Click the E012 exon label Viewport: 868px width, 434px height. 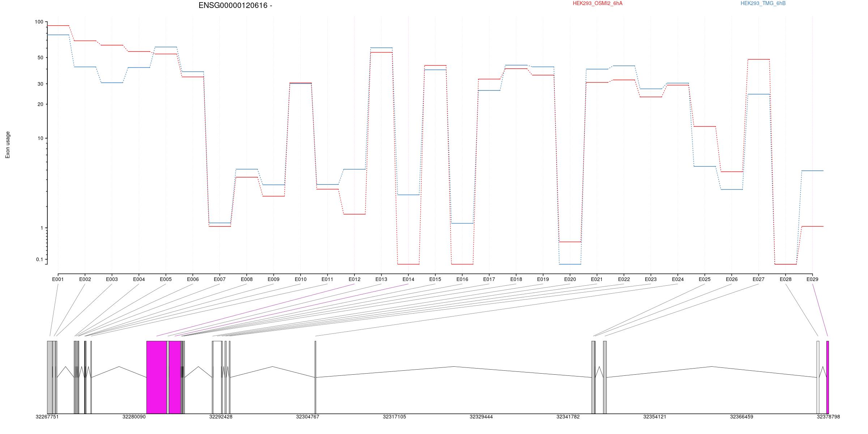354,279
